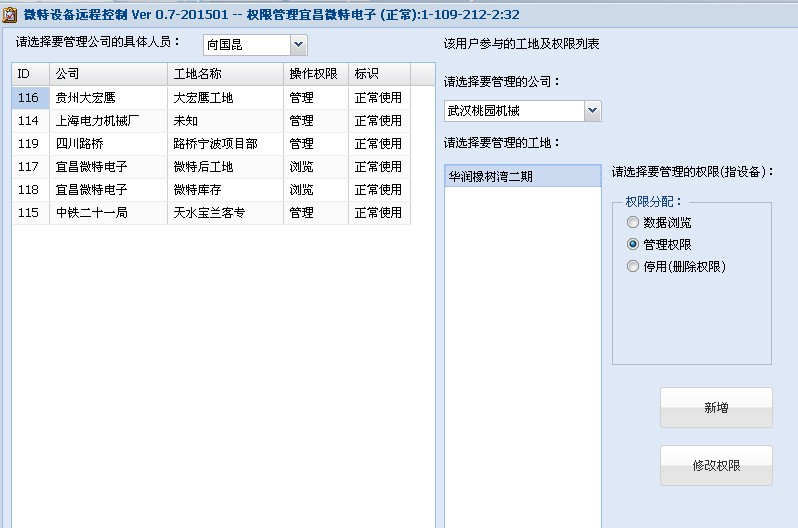
Task: Click the 修改权限 button
Action: click(x=716, y=465)
